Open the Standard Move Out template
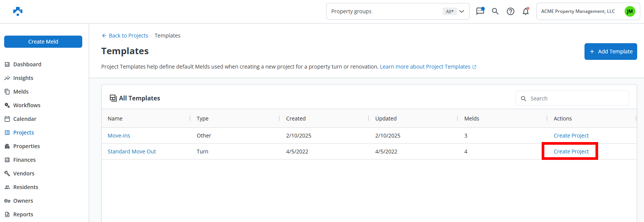644x222 pixels. (132, 152)
